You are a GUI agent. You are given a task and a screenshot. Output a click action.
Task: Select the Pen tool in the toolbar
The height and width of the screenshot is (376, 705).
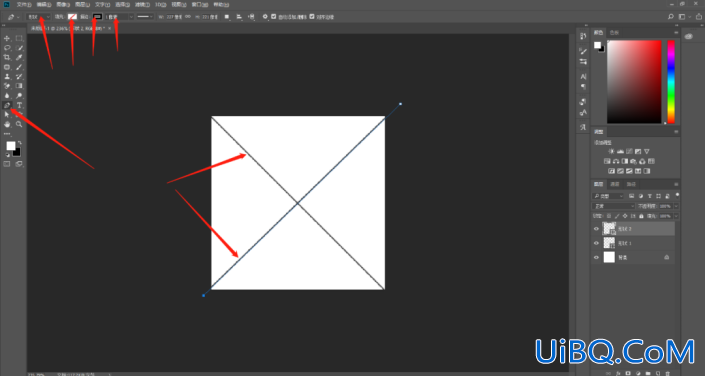[x=7, y=105]
